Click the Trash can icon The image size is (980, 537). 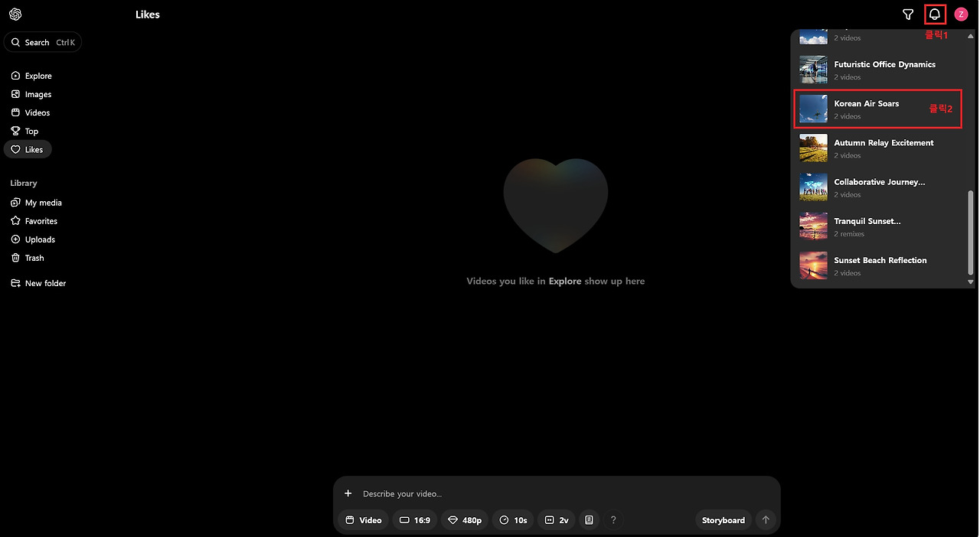15,258
